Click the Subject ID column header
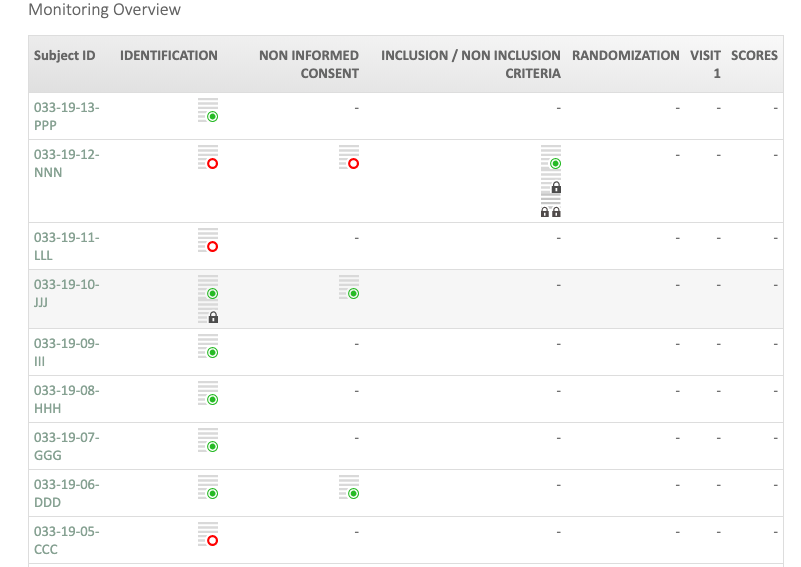 tap(65, 56)
